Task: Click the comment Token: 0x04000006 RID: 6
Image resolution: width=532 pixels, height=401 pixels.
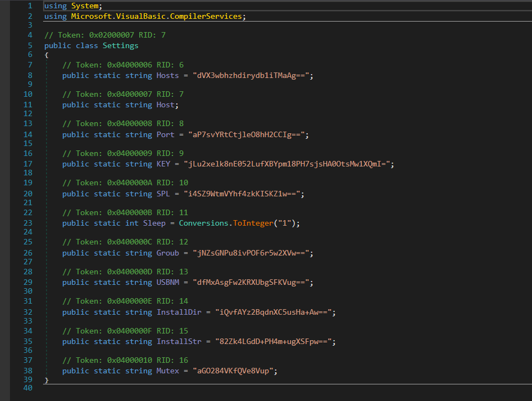Action: coord(123,65)
